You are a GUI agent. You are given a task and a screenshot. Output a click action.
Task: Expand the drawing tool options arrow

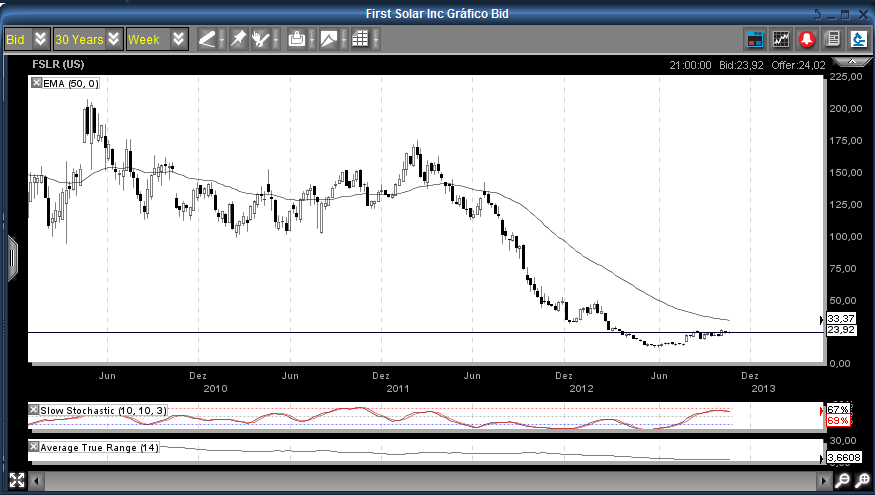[x=222, y=40]
